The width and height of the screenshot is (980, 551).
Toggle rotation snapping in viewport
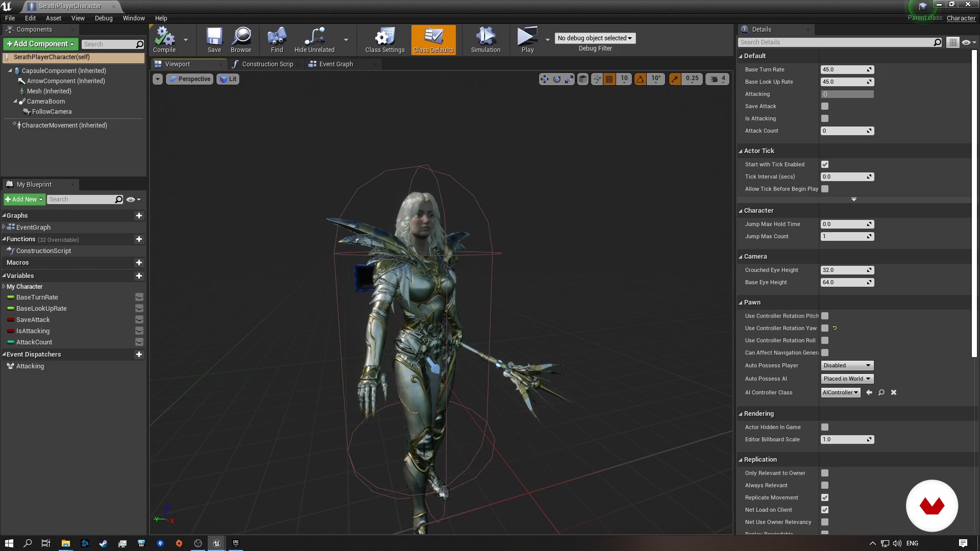coord(640,79)
